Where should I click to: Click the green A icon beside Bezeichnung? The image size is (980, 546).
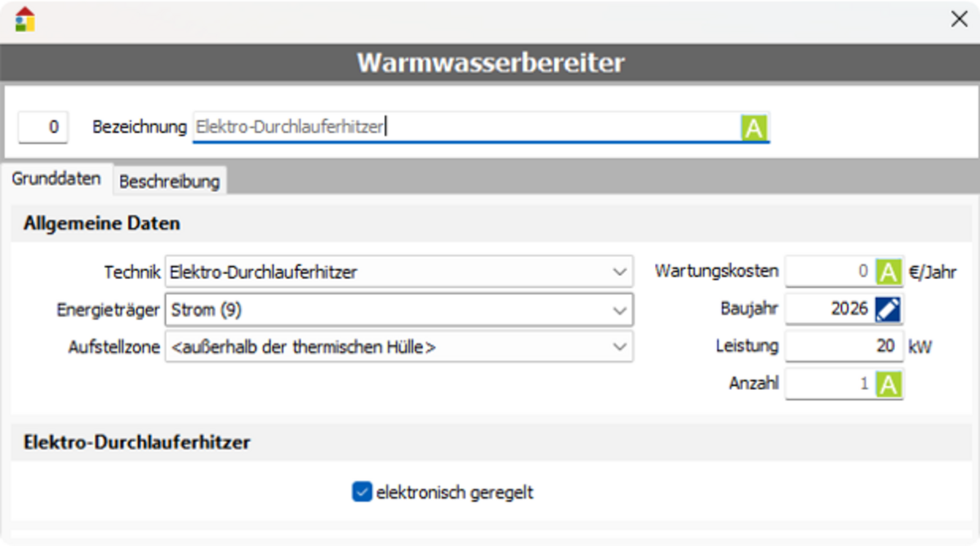click(754, 128)
